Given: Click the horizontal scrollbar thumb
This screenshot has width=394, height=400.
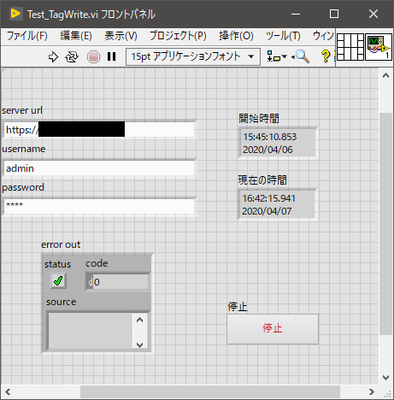Looking at the screenshot, I should [x=210, y=392].
